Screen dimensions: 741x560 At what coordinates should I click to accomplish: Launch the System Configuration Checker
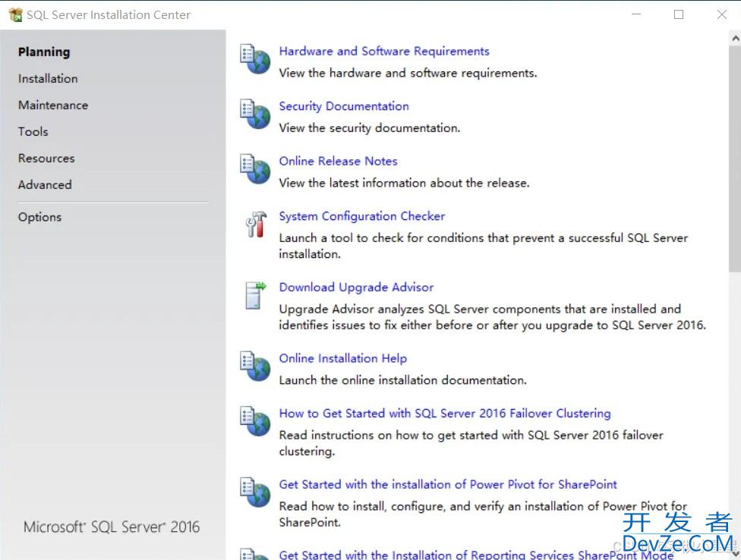(362, 216)
